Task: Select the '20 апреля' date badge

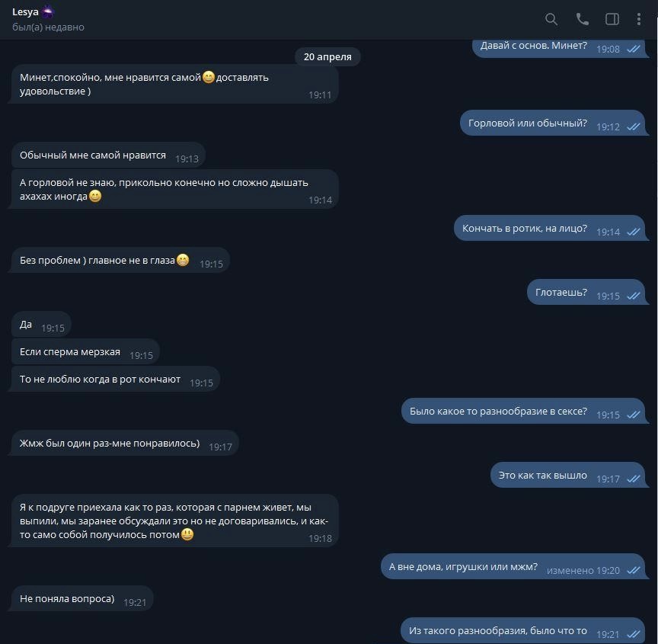Action: coord(327,56)
